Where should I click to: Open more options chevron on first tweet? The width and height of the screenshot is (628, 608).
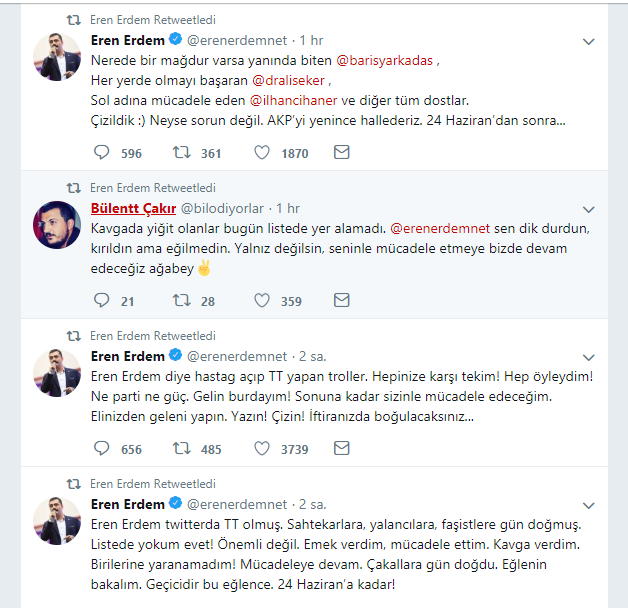tap(591, 41)
